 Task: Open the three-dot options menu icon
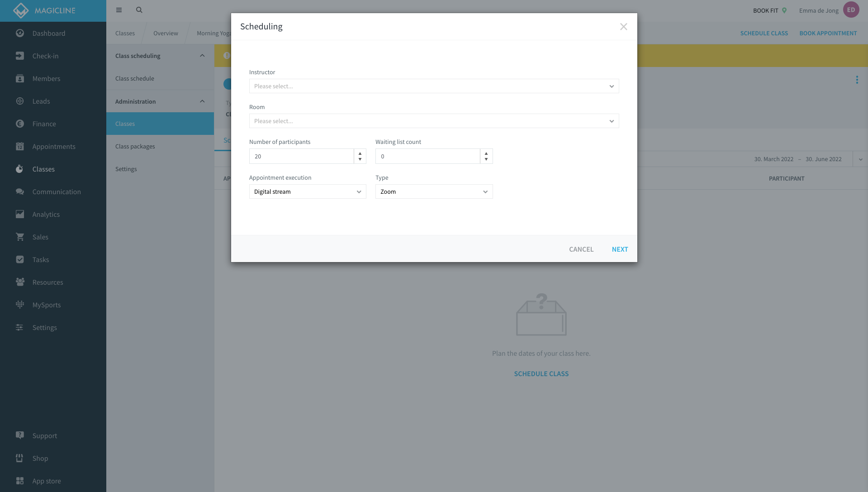(x=857, y=80)
